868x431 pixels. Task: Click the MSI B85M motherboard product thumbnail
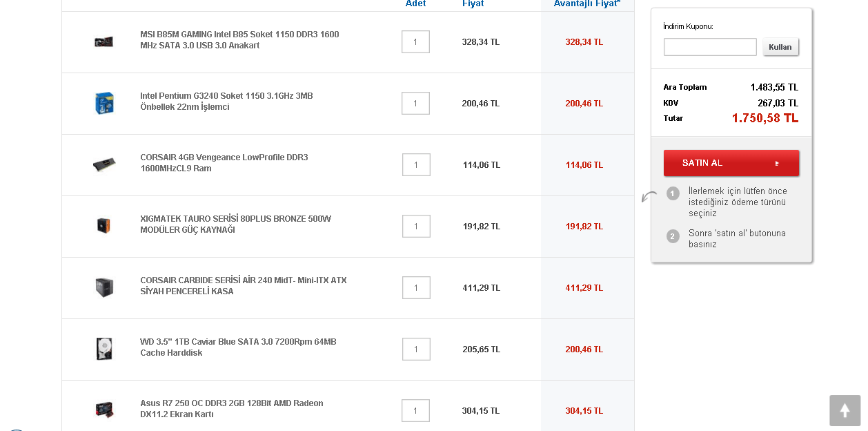[x=103, y=41]
